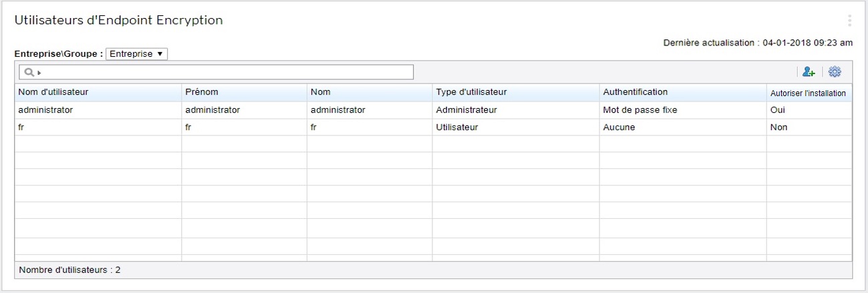Sort by Authentification column header

pos(635,92)
